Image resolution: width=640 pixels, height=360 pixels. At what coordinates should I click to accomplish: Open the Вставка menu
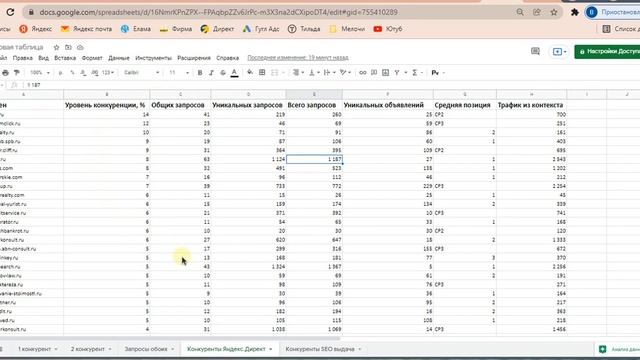click(x=65, y=58)
